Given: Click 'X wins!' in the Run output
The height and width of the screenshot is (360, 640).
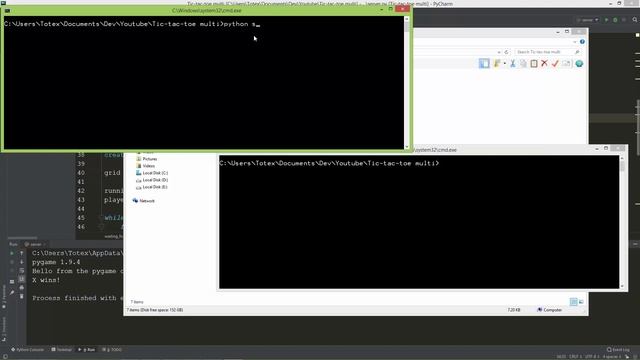Looking at the screenshot, I should (x=46, y=280).
